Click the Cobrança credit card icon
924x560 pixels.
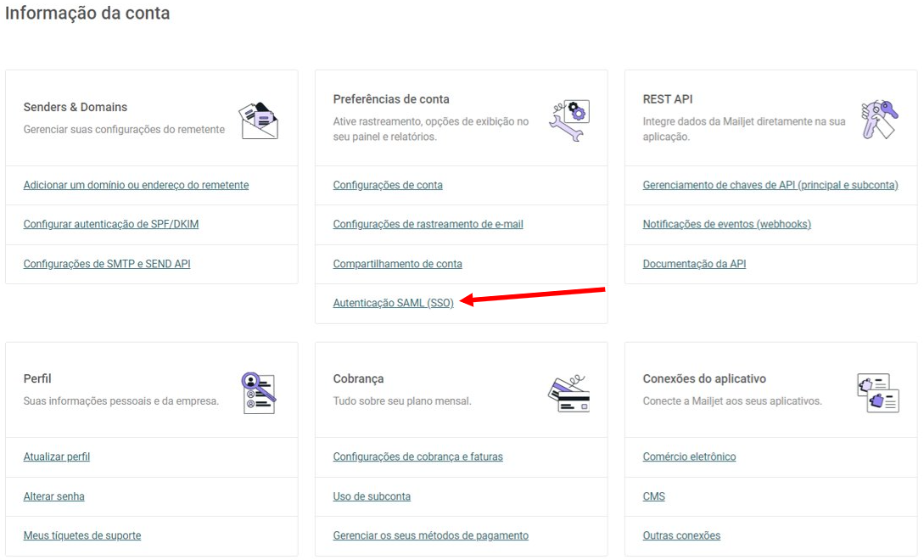(x=569, y=394)
